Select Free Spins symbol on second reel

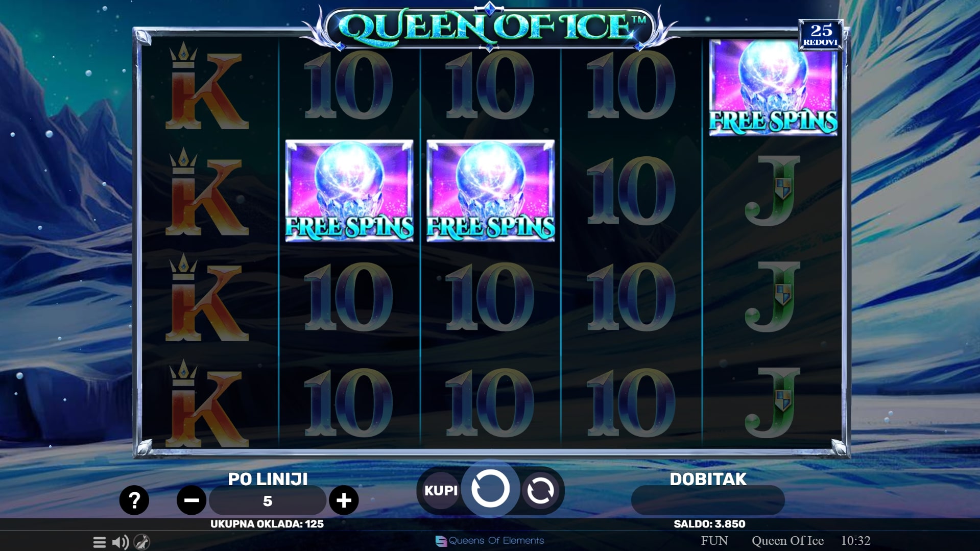[x=349, y=190]
